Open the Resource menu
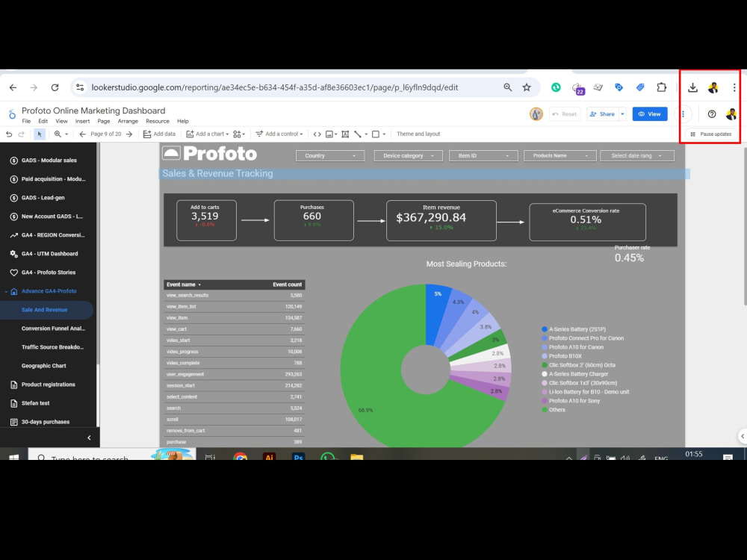 157,122
